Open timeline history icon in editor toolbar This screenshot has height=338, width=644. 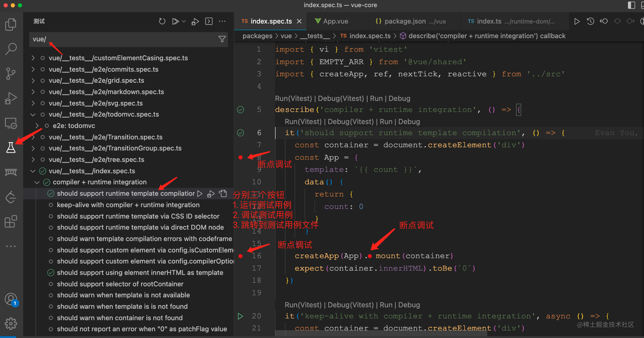pos(590,21)
